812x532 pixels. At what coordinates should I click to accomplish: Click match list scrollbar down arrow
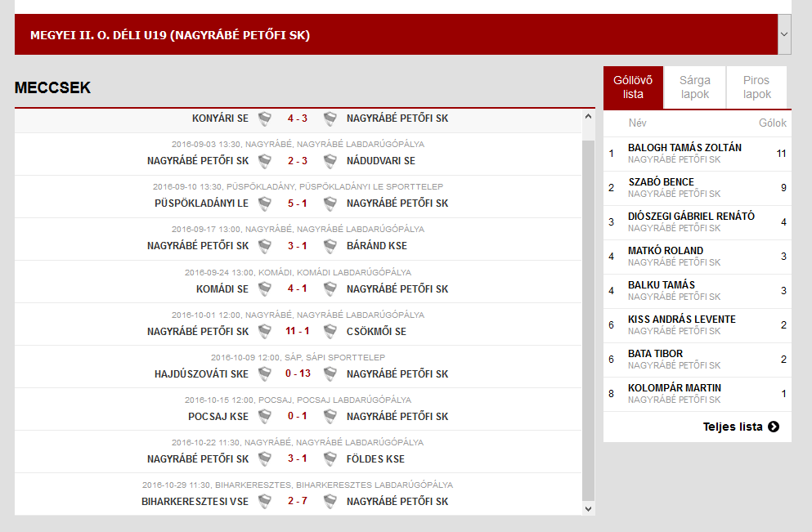pos(588,509)
